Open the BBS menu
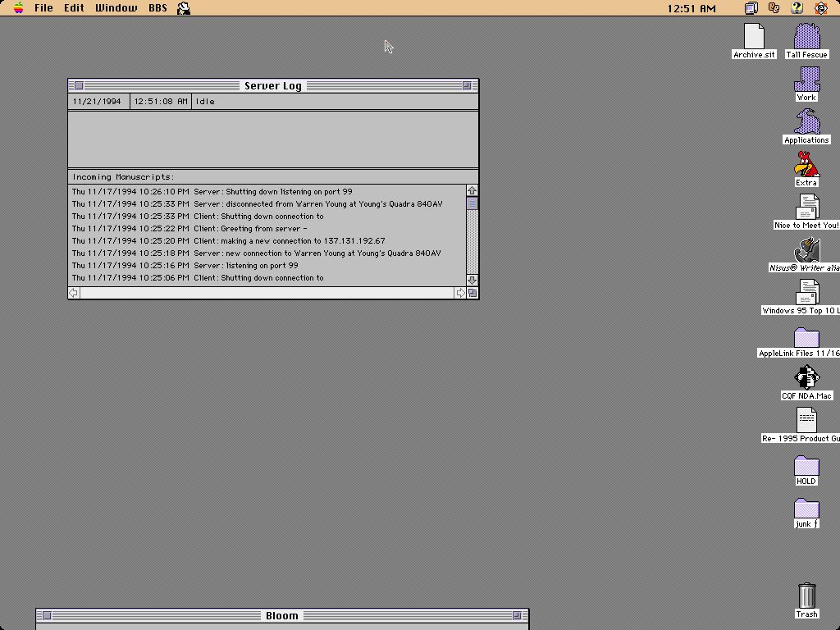The height and width of the screenshot is (630, 840). point(157,8)
